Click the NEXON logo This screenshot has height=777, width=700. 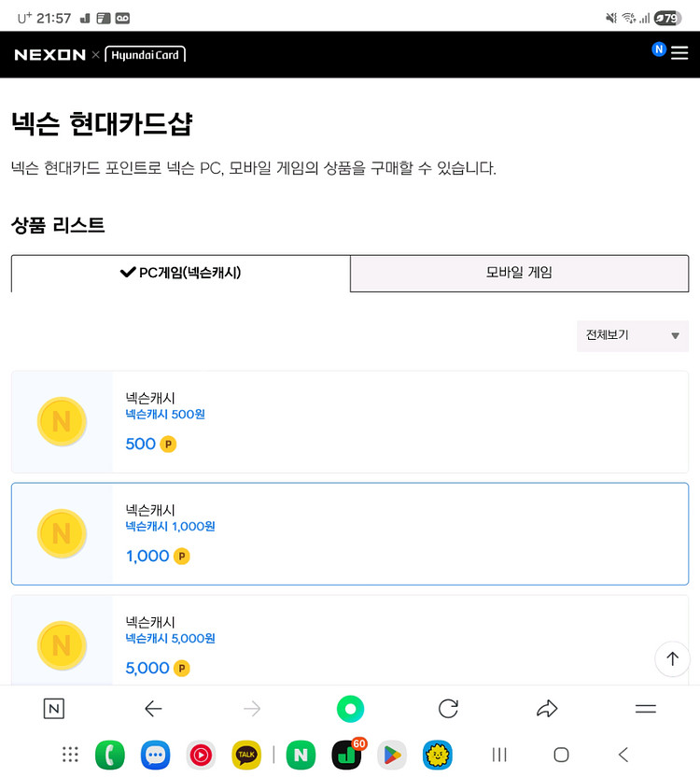click(x=50, y=55)
